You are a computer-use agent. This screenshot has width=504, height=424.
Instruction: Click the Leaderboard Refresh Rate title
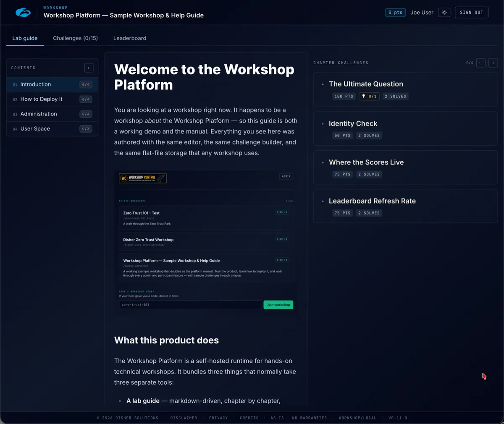tap(372, 201)
